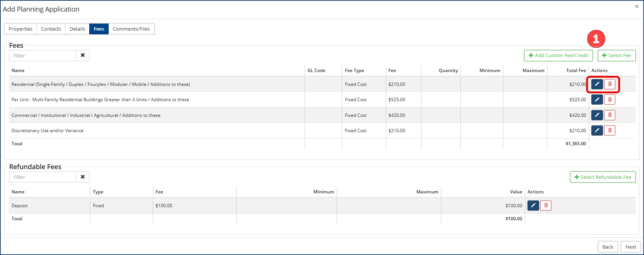
Task: Delete the Deposit refundable fee
Action: [x=546, y=206]
